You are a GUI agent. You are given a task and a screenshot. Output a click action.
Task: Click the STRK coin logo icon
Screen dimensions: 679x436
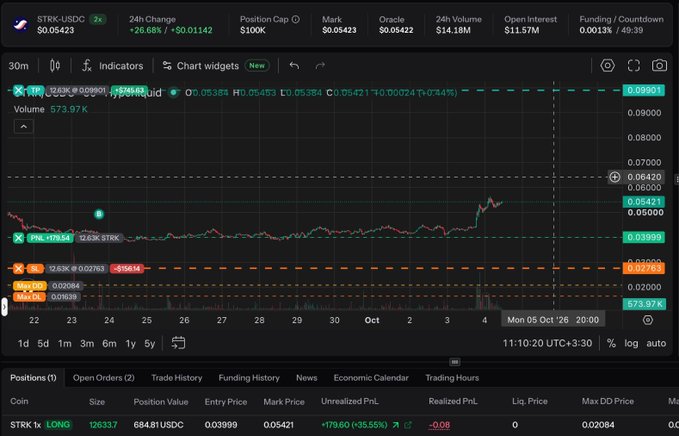pos(20,25)
